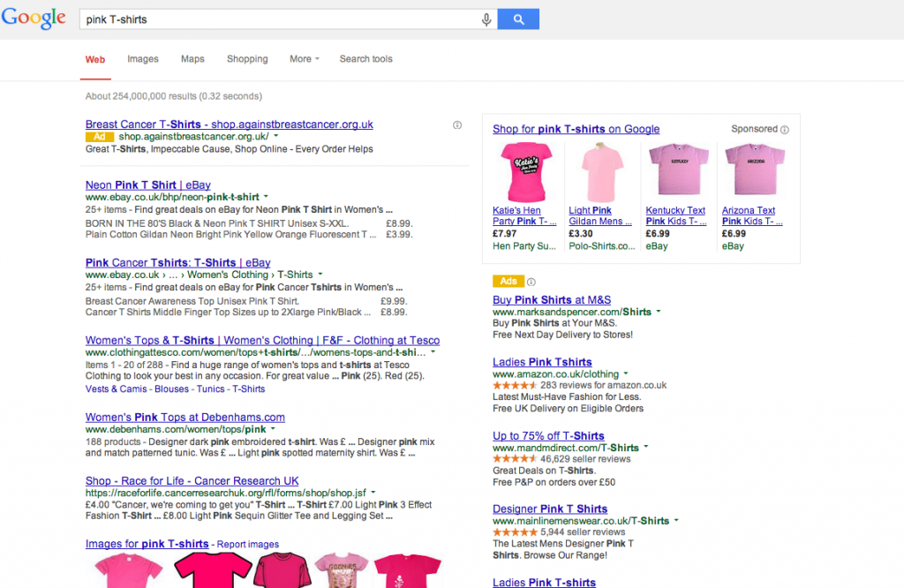Image resolution: width=904 pixels, height=588 pixels.
Task: Open Shop for pink T-shirts on Google
Action: coord(576,129)
